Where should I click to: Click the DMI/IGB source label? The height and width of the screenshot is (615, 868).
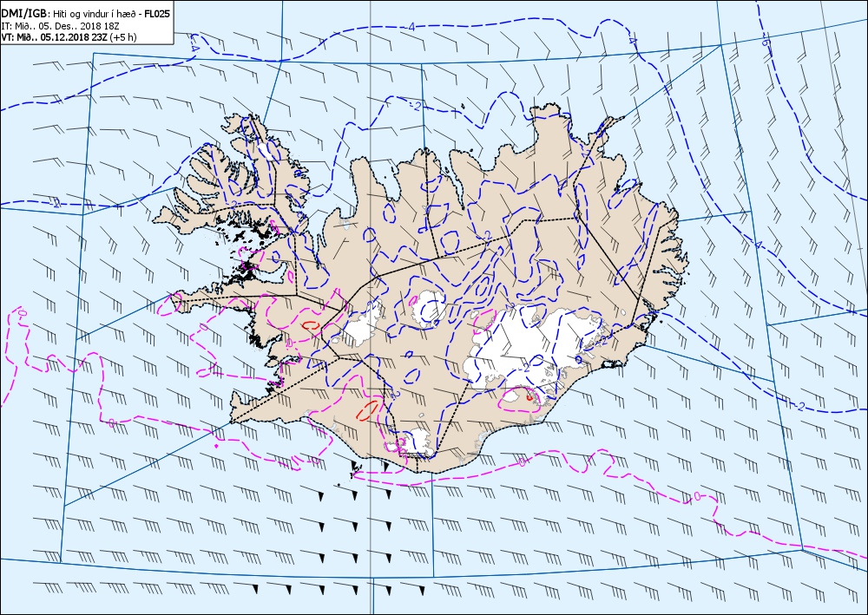click(24, 14)
